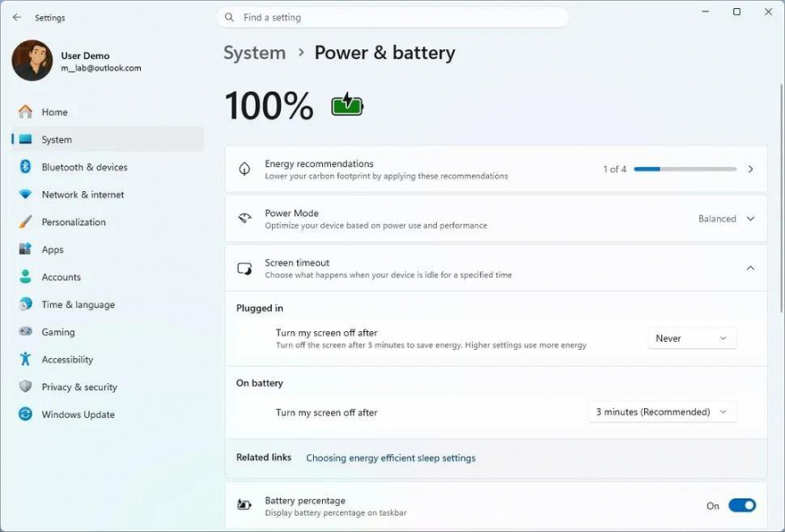785x532 pixels.
Task: Click the Accessibility figure icon
Action: (25, 359)
